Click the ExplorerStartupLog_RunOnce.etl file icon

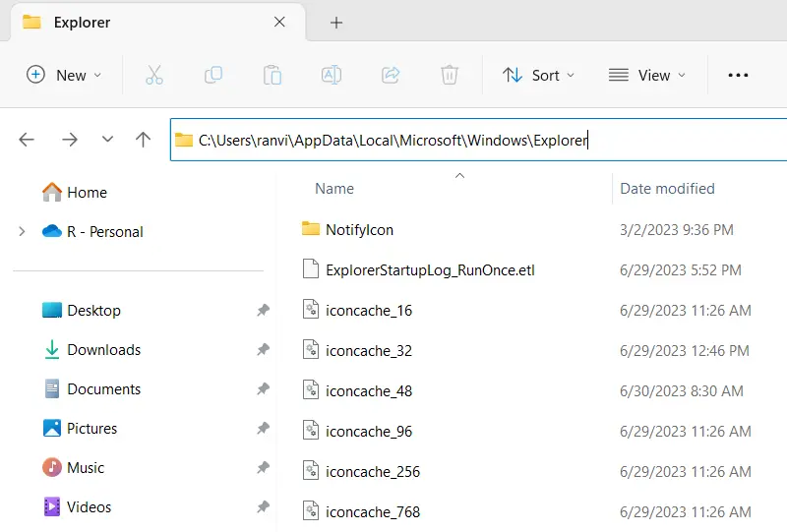[311, 268]
